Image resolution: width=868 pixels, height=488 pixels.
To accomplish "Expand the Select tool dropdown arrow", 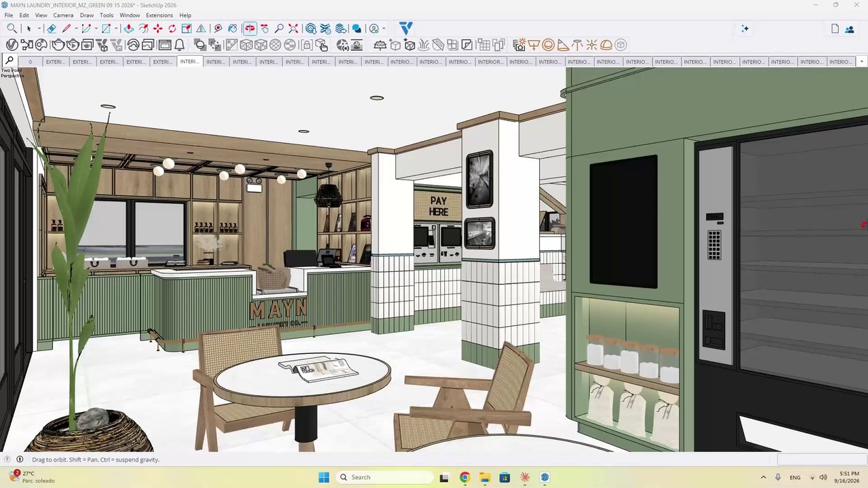I will [x=39, y=28].
